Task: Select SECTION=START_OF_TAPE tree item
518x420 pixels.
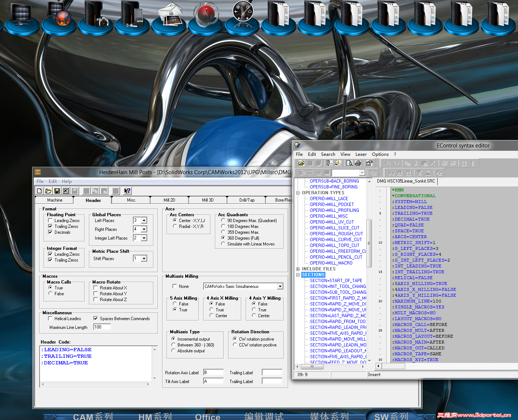Action: coord(336,281)
